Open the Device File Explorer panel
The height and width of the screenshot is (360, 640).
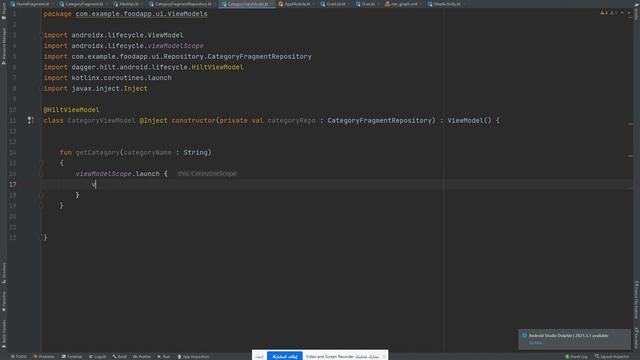tap(636, 300)
